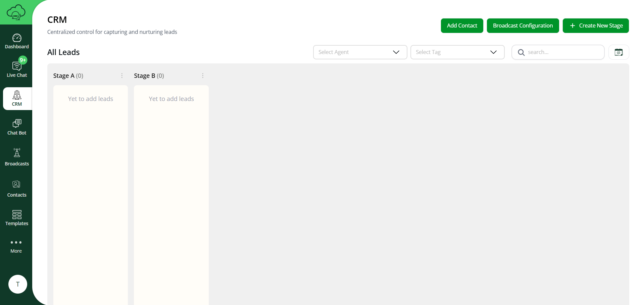Open Live Chat with 9+ badge

pyautogui.click(x=17, y=69)
